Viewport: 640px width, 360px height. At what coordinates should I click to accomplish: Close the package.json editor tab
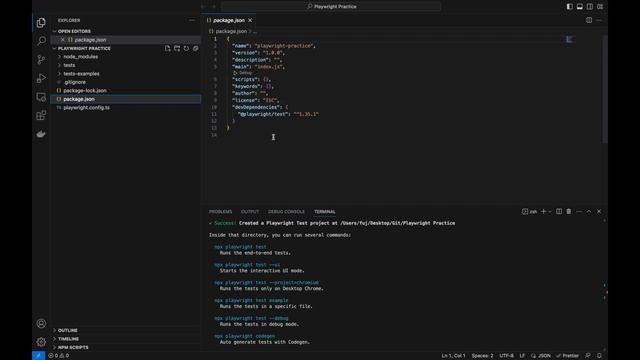tap(250, 20)
